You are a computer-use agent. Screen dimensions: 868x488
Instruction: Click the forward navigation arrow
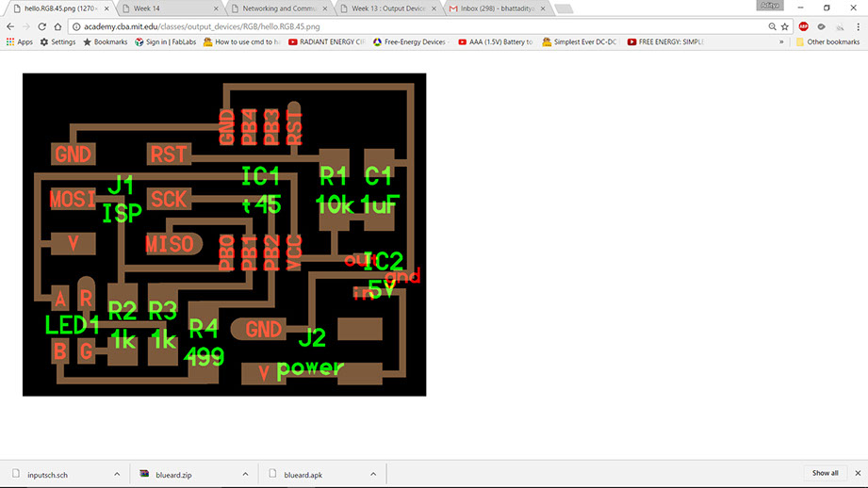click(26, 26)
